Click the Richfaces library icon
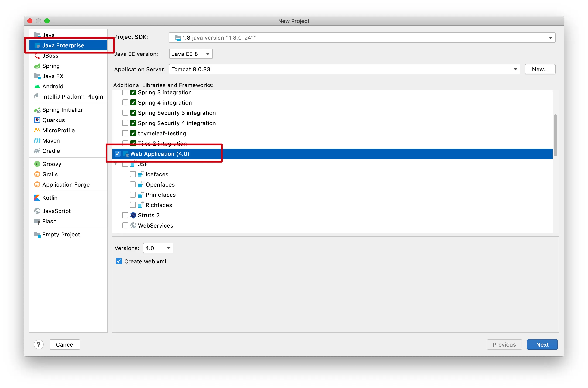 pyautogui.click(x=141, y=205)
